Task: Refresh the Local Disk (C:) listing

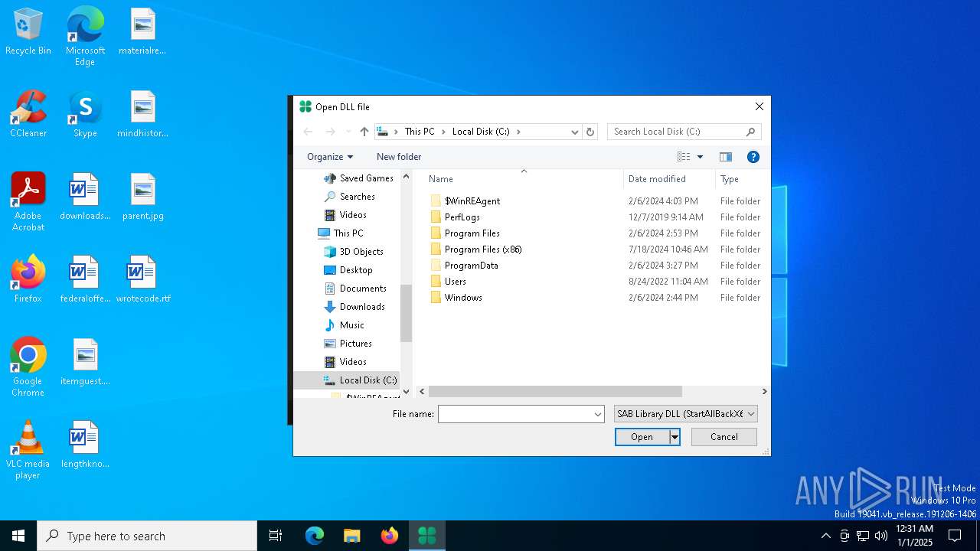Action: click(590, 132)
